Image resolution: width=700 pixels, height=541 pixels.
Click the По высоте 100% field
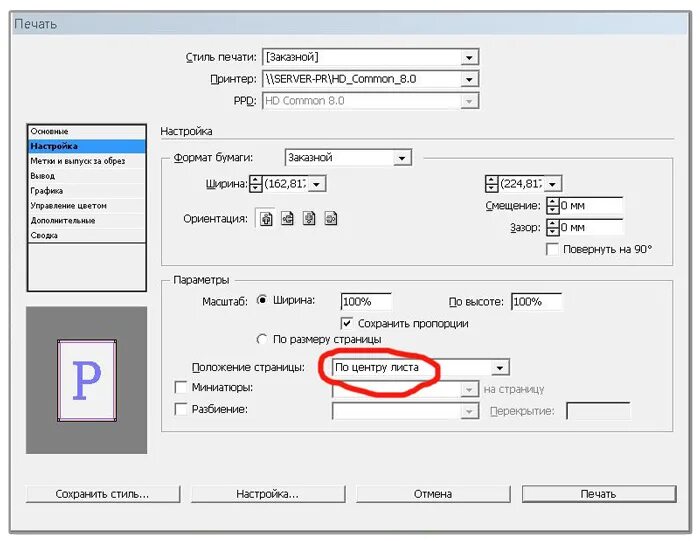[x=536, y=302]
